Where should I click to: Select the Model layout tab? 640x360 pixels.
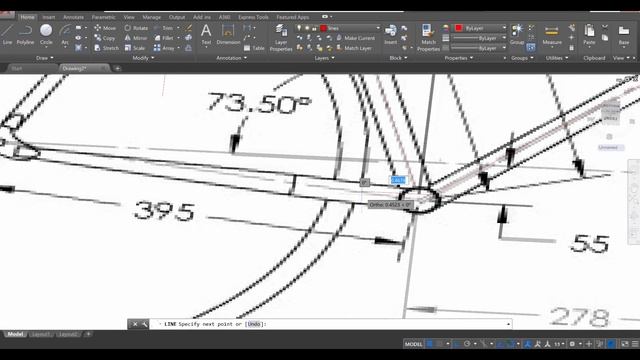pyautogui.click(x=15, y=334)
